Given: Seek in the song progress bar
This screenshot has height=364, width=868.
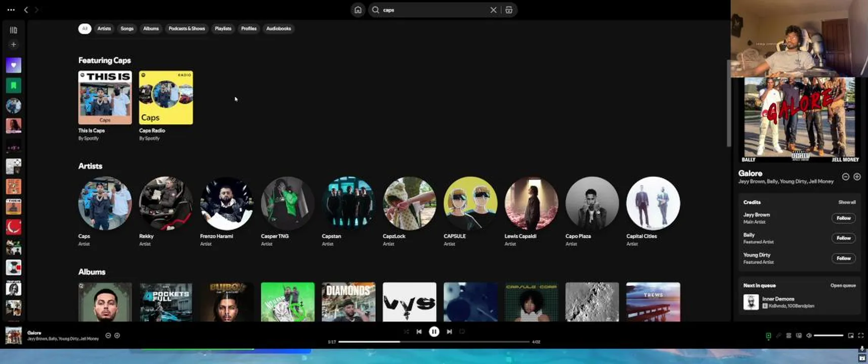Looking at the screenshot, I should pos(434,342).
